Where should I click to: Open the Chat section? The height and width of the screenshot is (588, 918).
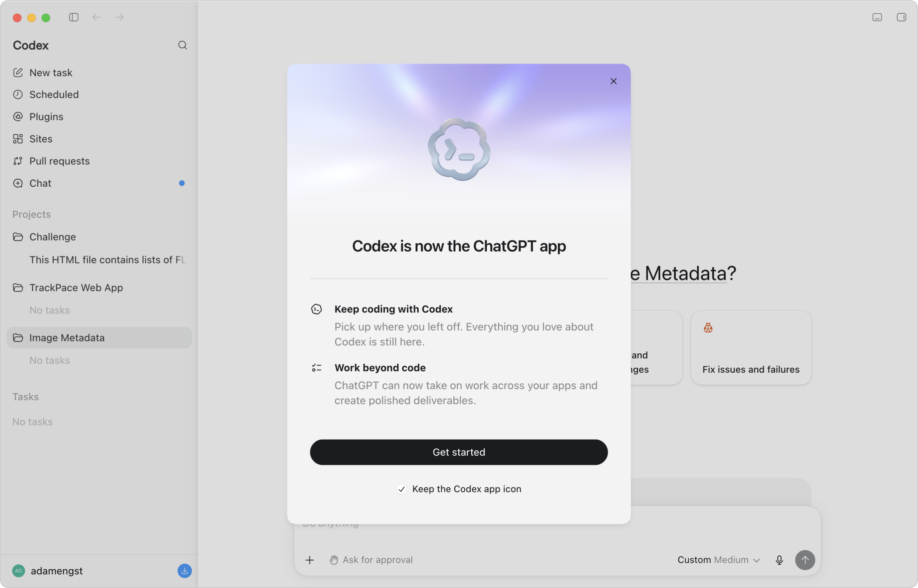pos(99,183)
